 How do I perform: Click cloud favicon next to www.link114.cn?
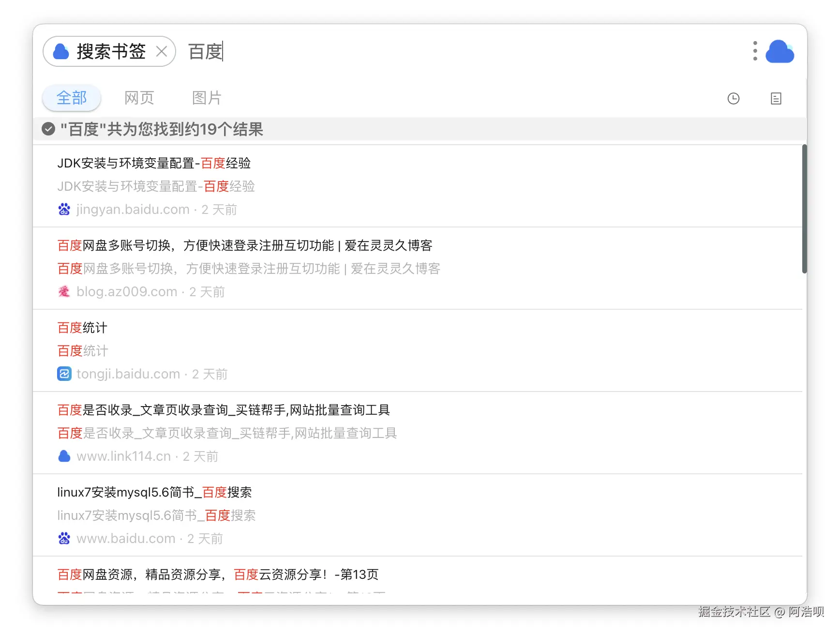coord(64,456)
